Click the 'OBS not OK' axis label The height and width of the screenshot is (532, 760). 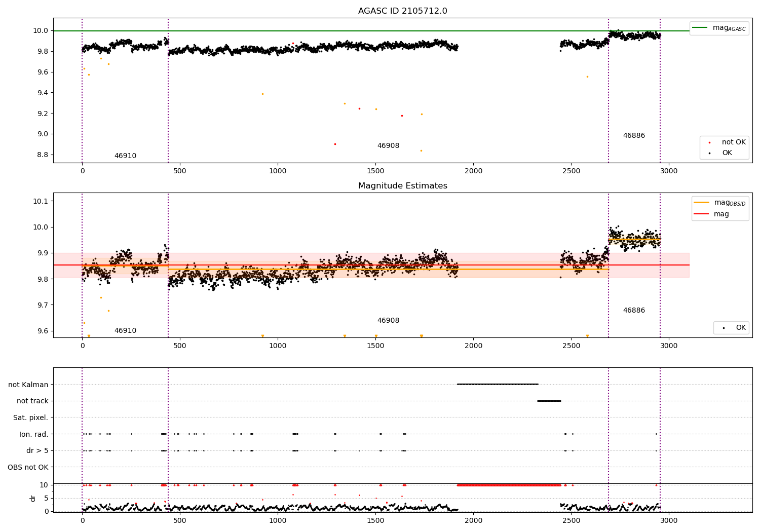pos(28,467)
